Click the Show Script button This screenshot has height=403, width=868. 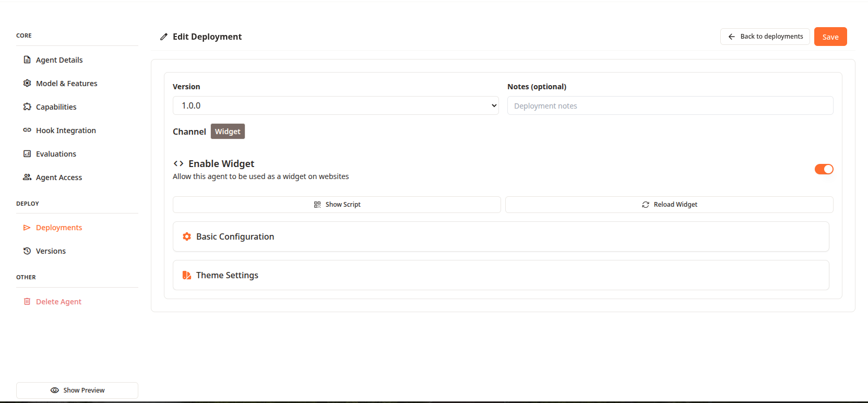[x=337, y=205]
